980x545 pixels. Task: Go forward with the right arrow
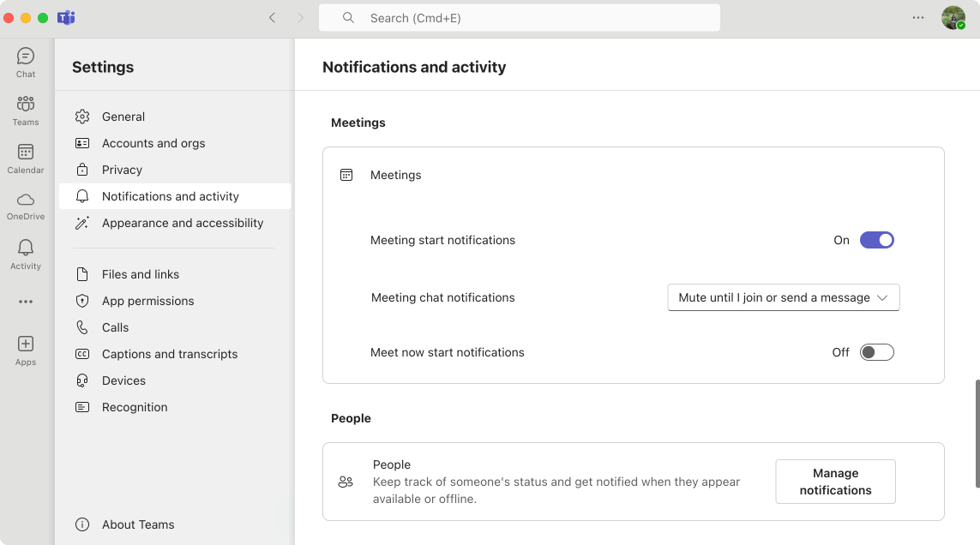301,17
